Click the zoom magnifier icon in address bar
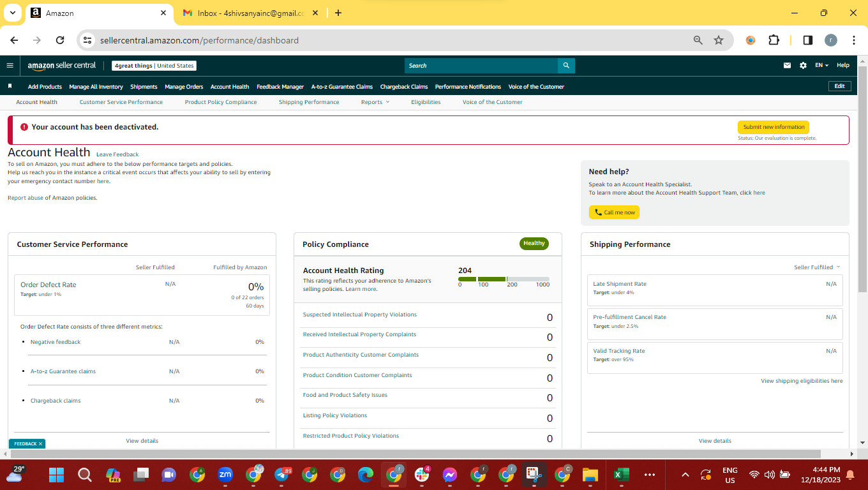868x490 pixels. [698, 40]
